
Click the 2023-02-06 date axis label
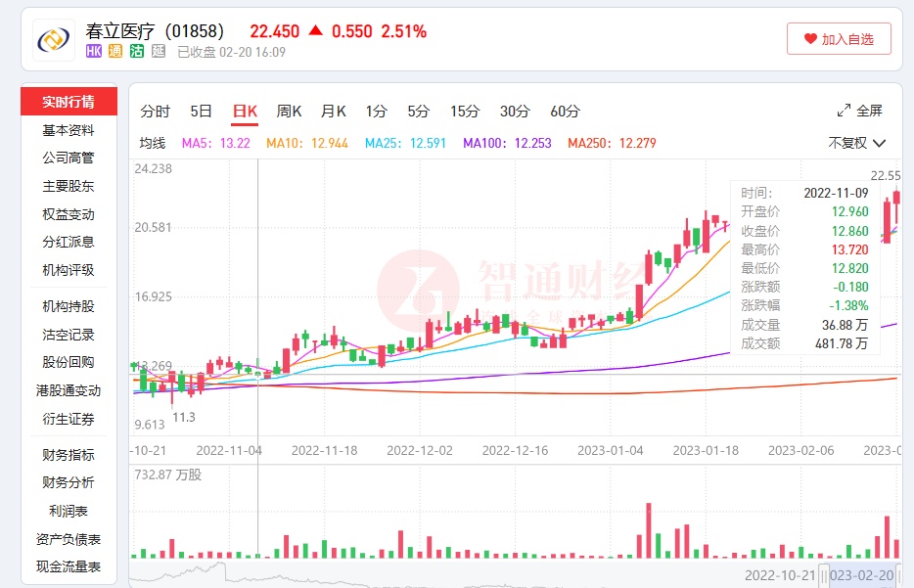pos(800,450)
